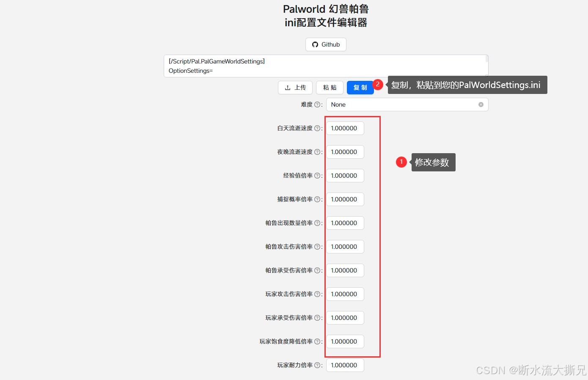
Task: Show help for 玩家承受伤害倍率
Action: (x=317, y=318)
